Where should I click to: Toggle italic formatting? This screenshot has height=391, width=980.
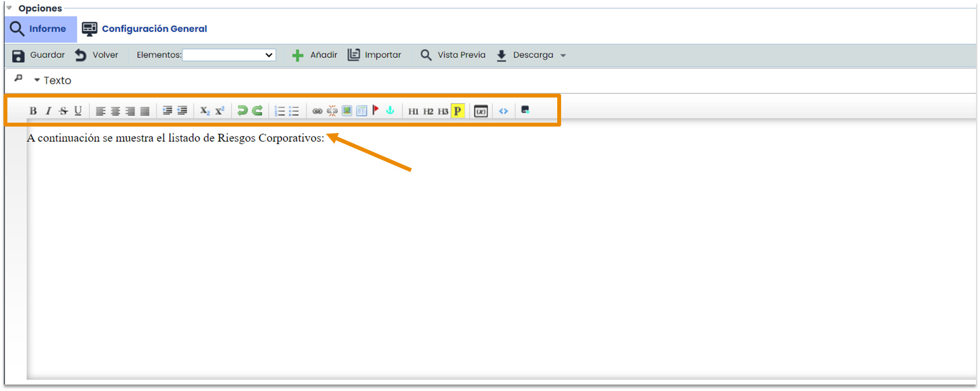[x=49, y=111]
